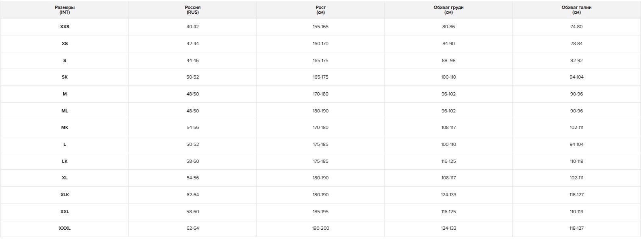Select the 155-165 height cell
Image resolution: width=644 pixels, height=239 pixels.
[x=320, y=27]
